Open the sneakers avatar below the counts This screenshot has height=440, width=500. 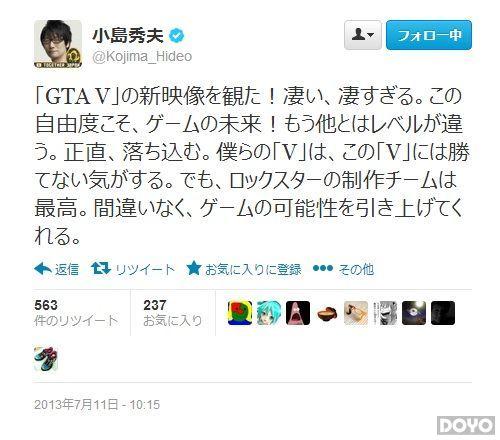tap(46, 359)
